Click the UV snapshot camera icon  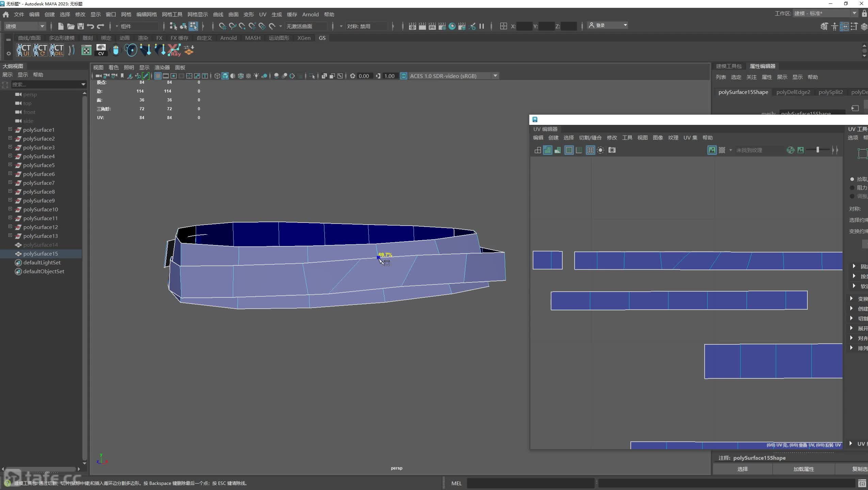612,150
